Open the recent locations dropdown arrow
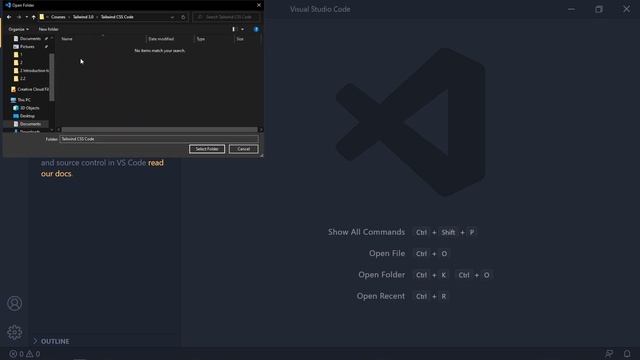This screenshot has height=360, width=640. 27,17
